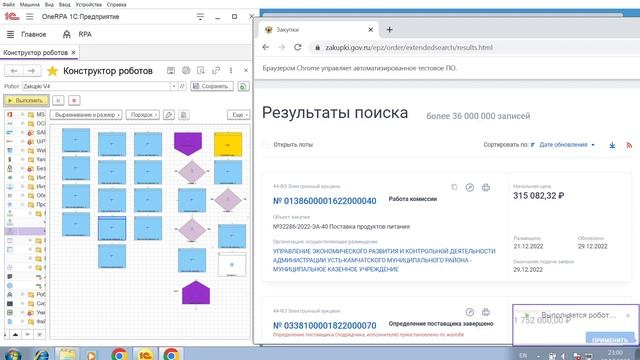Image resolution: width=640 pixels, height=360 pixels.
Task: Close the Закупки browser tab
Action: click(371, 30)
